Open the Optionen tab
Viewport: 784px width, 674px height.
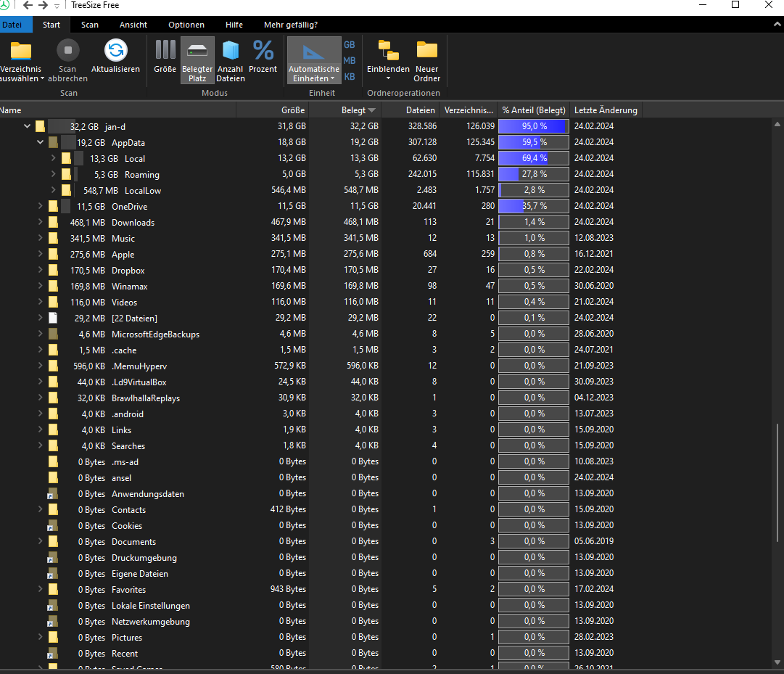click(186, 25)
